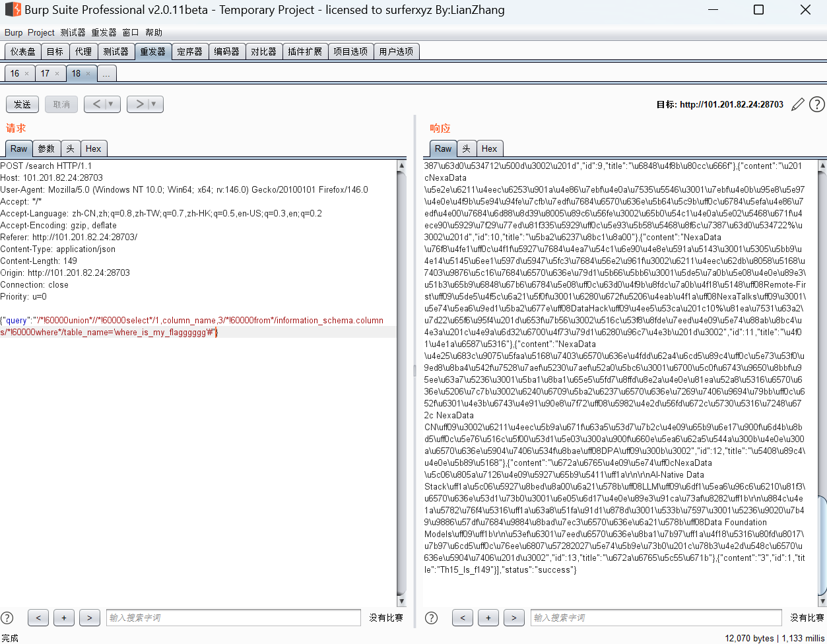827x644 pixels.
Task: Switch to the 目标 tab
Action: (55, 51)
